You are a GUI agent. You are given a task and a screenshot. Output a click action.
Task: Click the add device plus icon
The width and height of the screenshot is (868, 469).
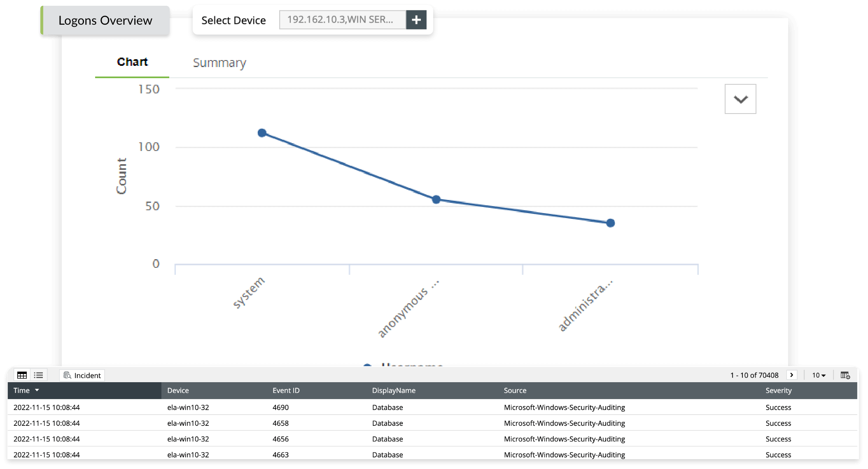[x=416, y=20]
